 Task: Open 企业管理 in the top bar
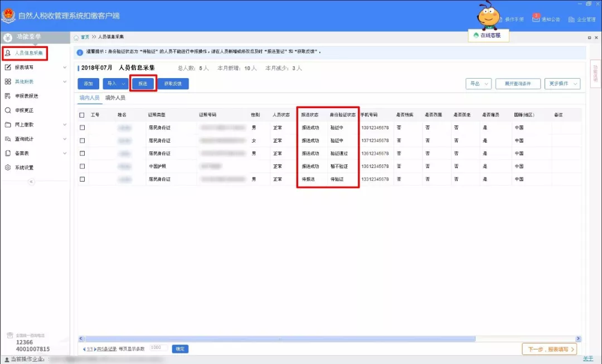click(581, 18)
